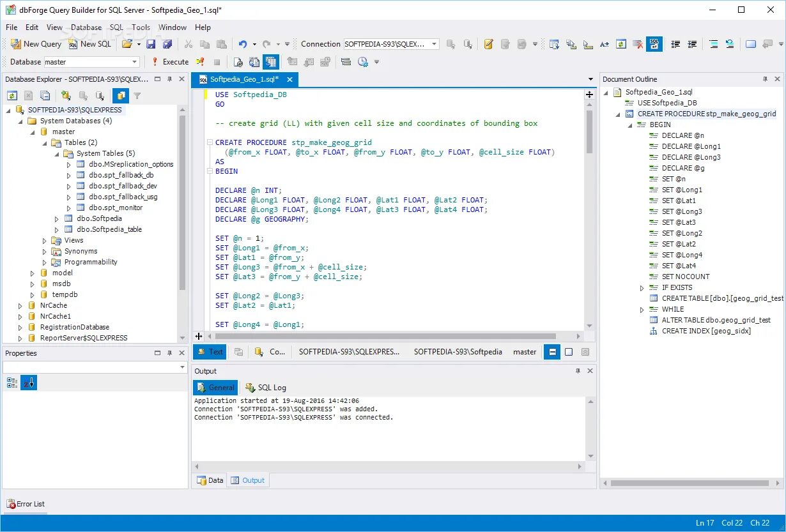Toggle the highlighted results grid toolbar icon

coord(271,62)
